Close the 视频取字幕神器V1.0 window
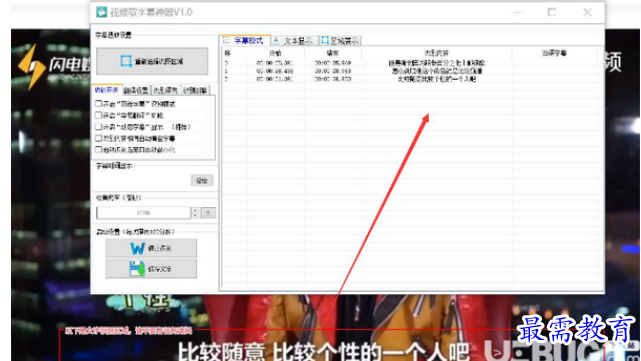 587,12
